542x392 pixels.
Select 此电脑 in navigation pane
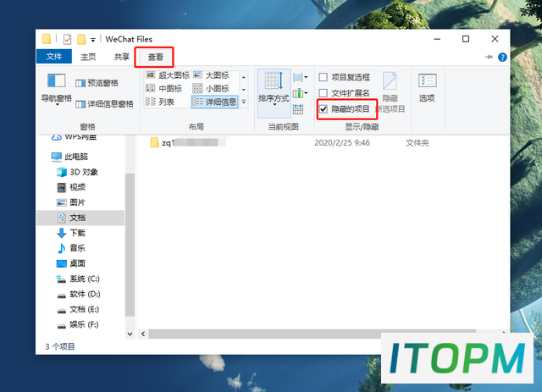[x=69, y=157]
